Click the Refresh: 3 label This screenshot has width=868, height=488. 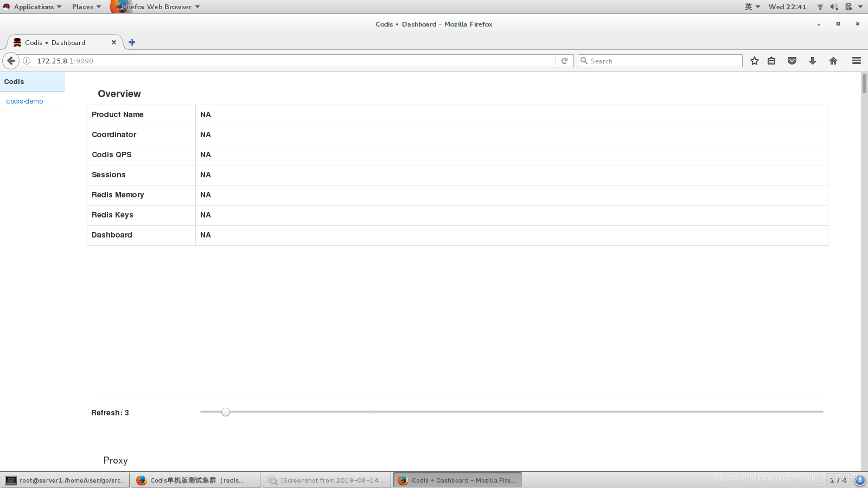tap(110, 413)
